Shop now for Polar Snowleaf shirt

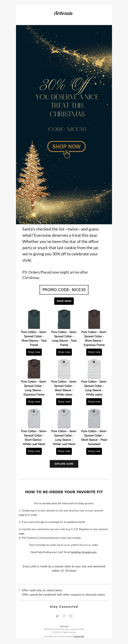(x=94, y=451)
